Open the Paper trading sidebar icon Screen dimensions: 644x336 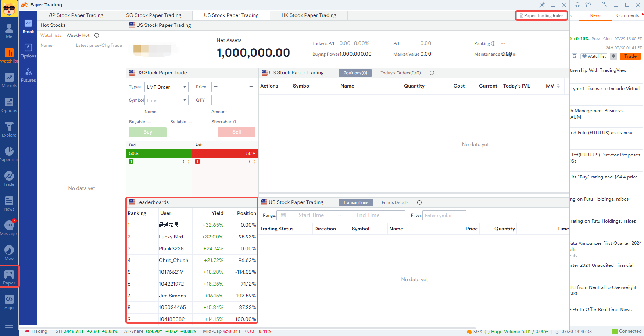9,277
